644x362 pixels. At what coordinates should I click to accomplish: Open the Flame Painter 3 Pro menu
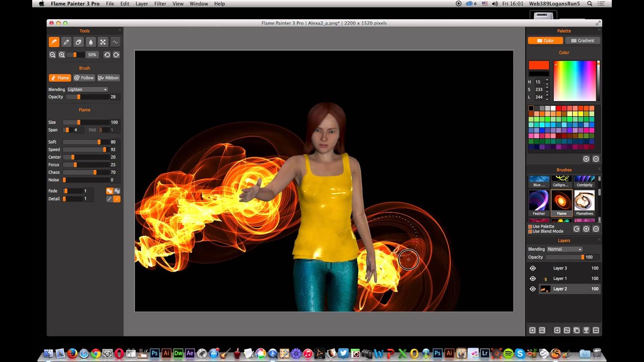pos(74,4)
